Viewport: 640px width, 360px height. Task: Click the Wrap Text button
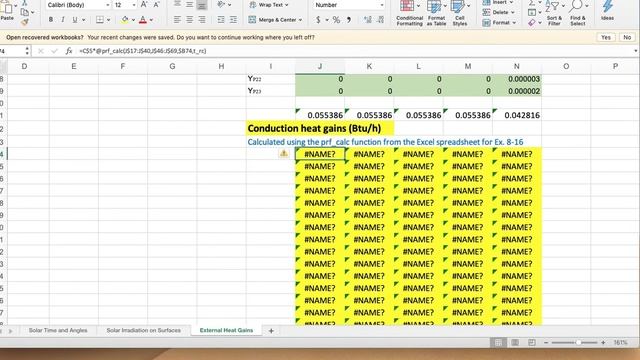click(x=269, y=5)
